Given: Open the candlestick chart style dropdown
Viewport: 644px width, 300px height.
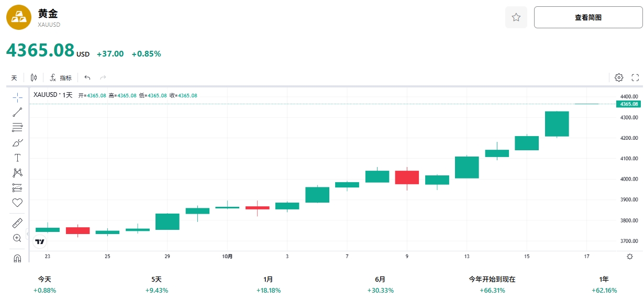Looking at the screenshot, I should 34,77.
